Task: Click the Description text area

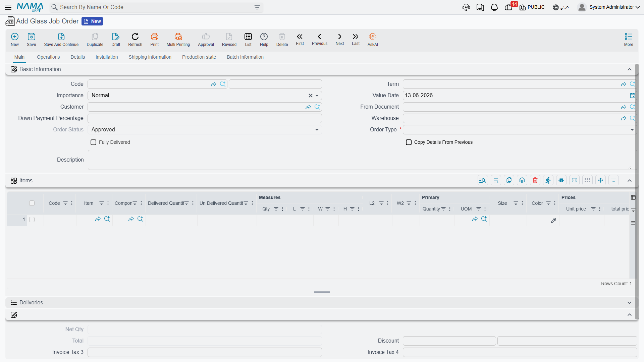Action: (362, 160)
